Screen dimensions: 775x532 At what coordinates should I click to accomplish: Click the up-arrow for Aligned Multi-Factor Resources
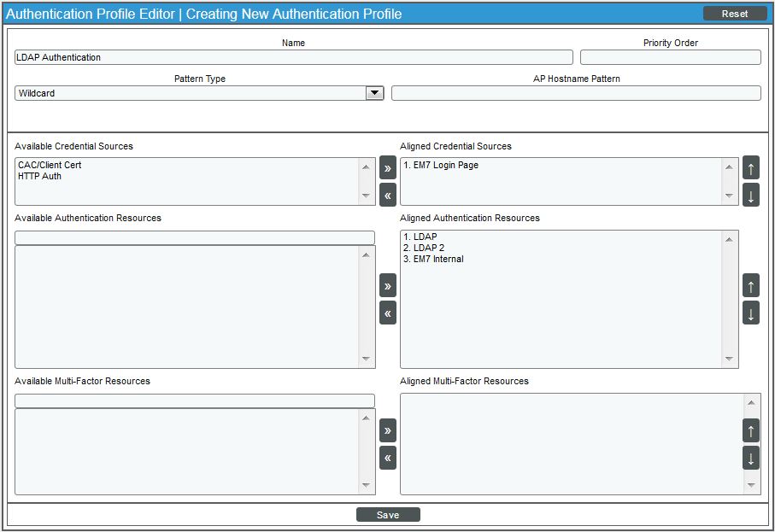[750, 430]
